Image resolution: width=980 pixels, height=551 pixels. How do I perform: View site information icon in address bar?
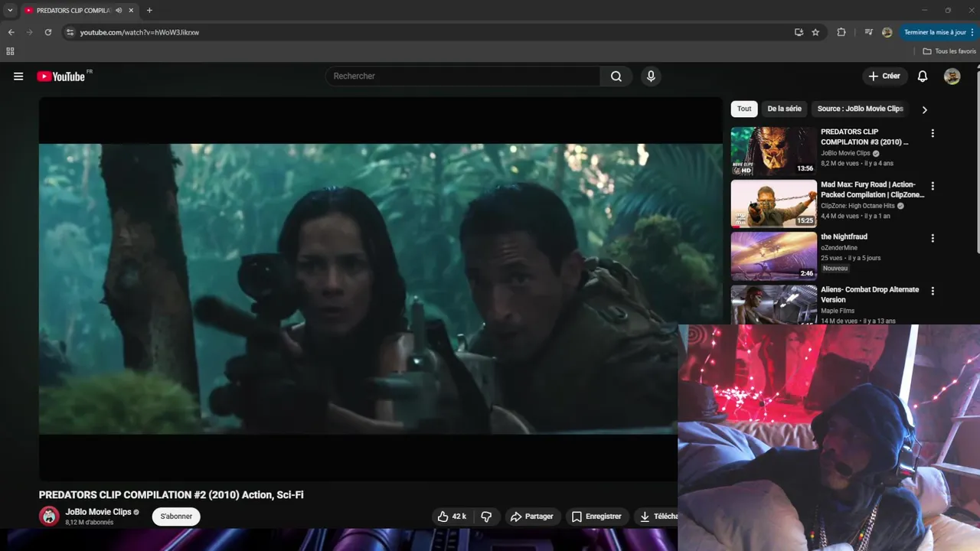(x=70, y=32)
